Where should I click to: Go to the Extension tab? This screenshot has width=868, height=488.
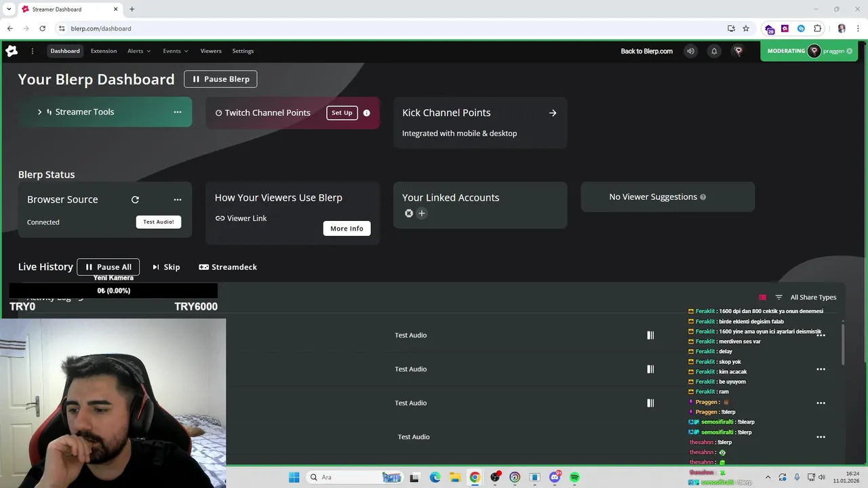pos(104,51)
